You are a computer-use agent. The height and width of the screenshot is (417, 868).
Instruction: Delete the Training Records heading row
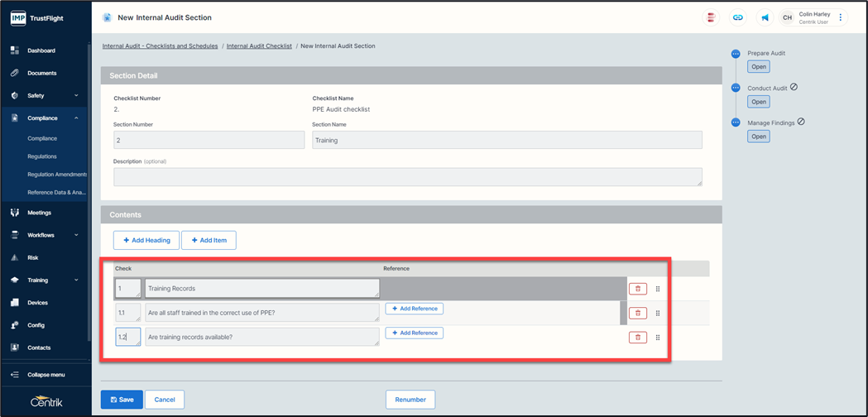pyautogui.click(x=637, y=289)
